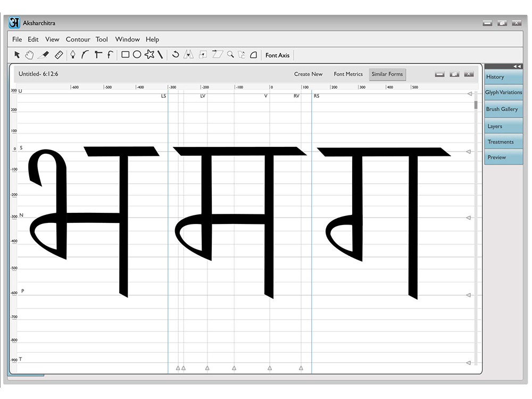Click the T line right arrow marker
Image resolution: width=532 pixels, height=399 pixels.
(x=468, y=363)
